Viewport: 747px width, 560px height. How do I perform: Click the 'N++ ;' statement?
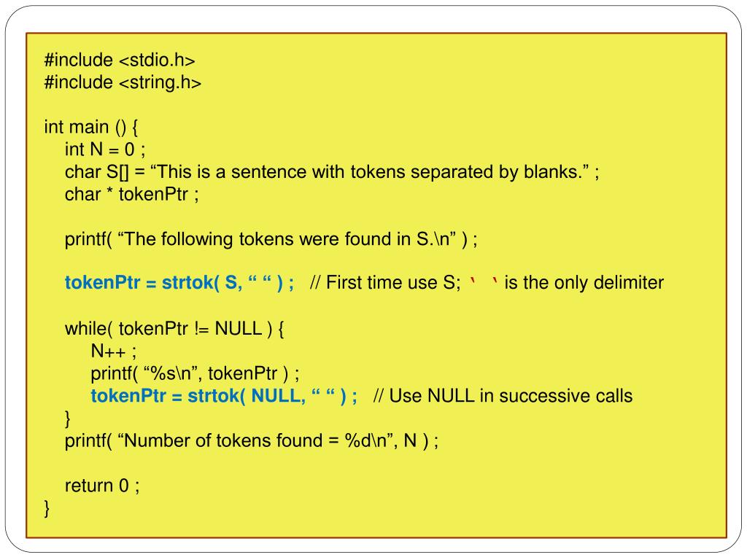click(x=114, y=351)
